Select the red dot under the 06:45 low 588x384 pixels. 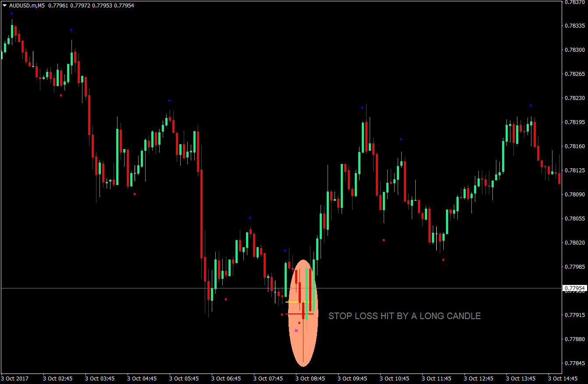pos(226,299)
